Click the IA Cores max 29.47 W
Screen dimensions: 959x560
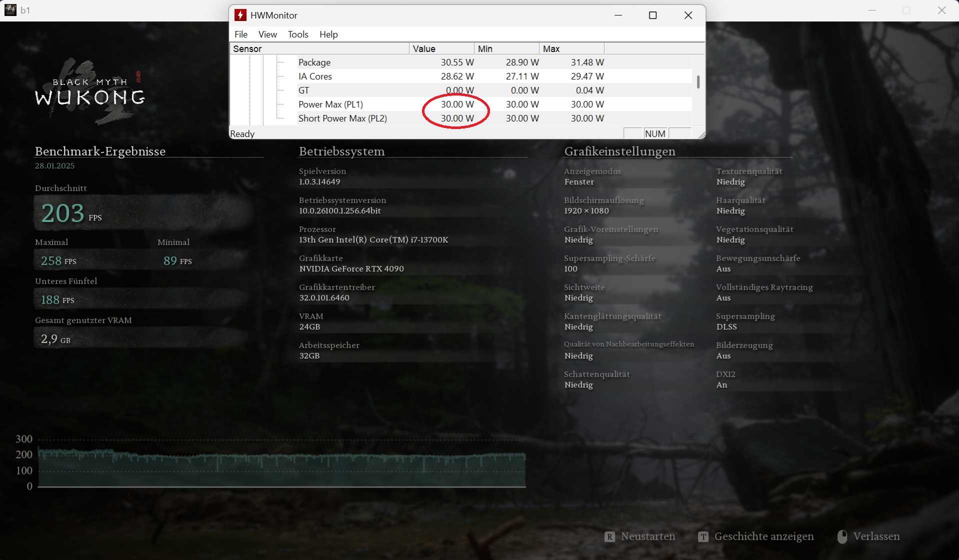point(587,76)
